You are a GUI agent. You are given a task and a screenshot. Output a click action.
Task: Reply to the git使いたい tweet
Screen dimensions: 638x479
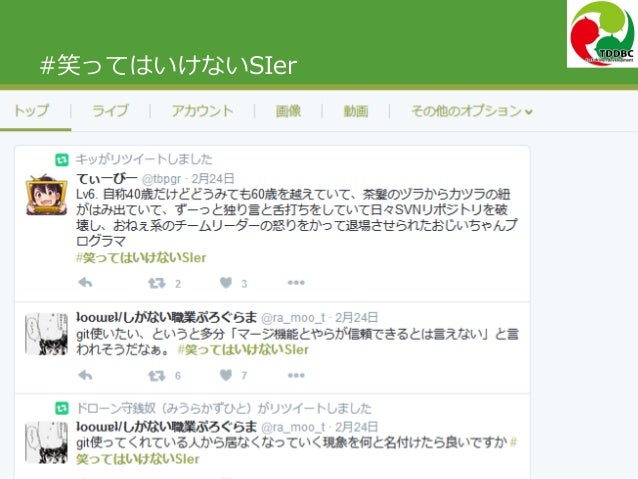85,375
